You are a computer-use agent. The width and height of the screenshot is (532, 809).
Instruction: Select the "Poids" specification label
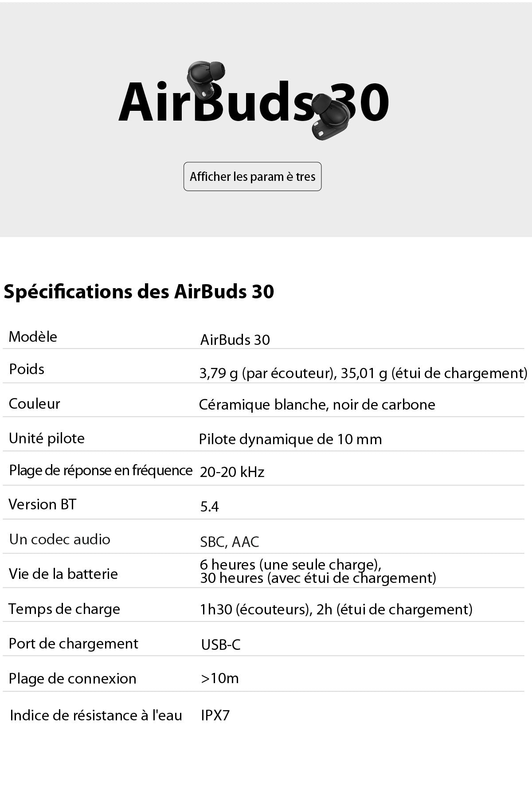click(x=27, y=369)
